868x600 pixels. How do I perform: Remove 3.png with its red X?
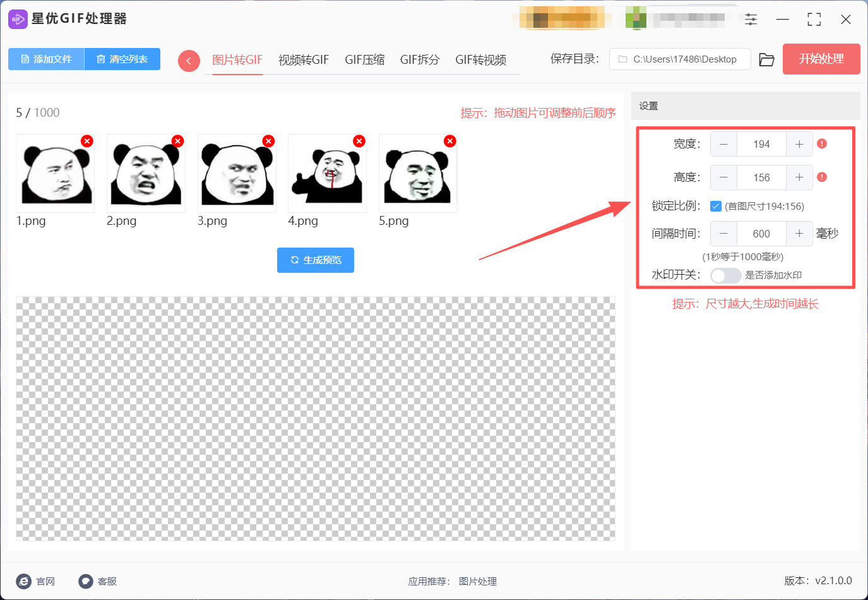[x=269, y=141]
